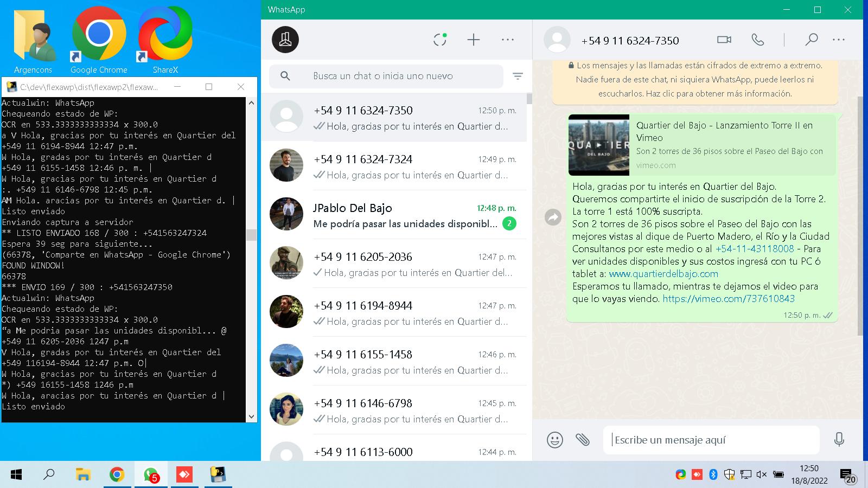Click the +54-11-43118008 phone link
The width and height of the screenshot is (868, 488).
pos(755,249)
